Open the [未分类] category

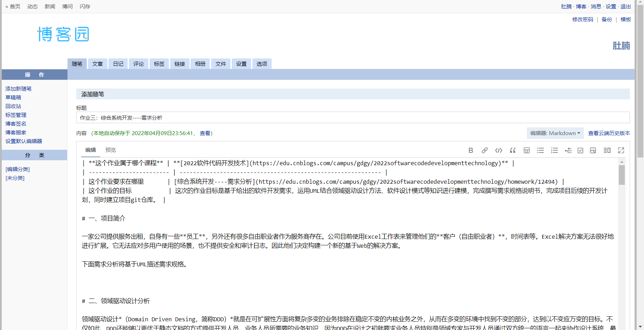(15, 178)
